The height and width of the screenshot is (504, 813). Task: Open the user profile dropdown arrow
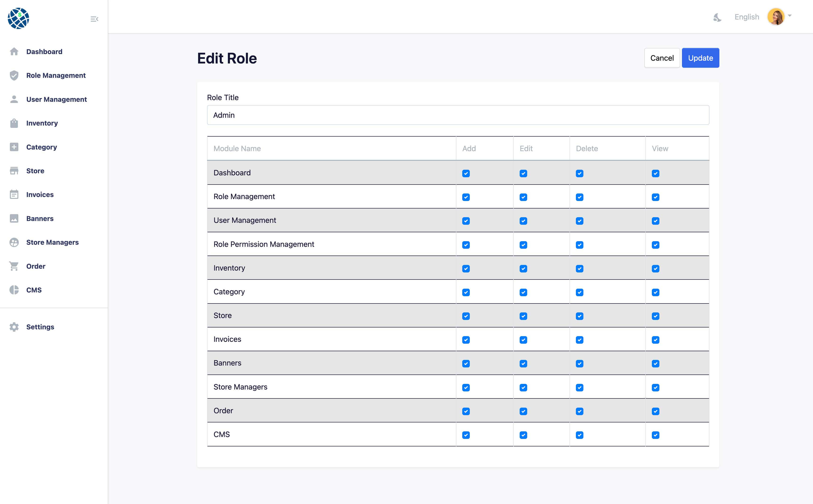(x=790, y=16)
